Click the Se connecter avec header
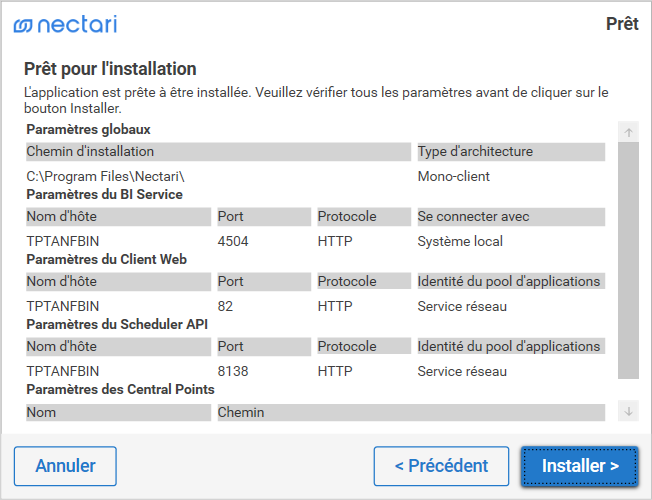 coord(473,217)
